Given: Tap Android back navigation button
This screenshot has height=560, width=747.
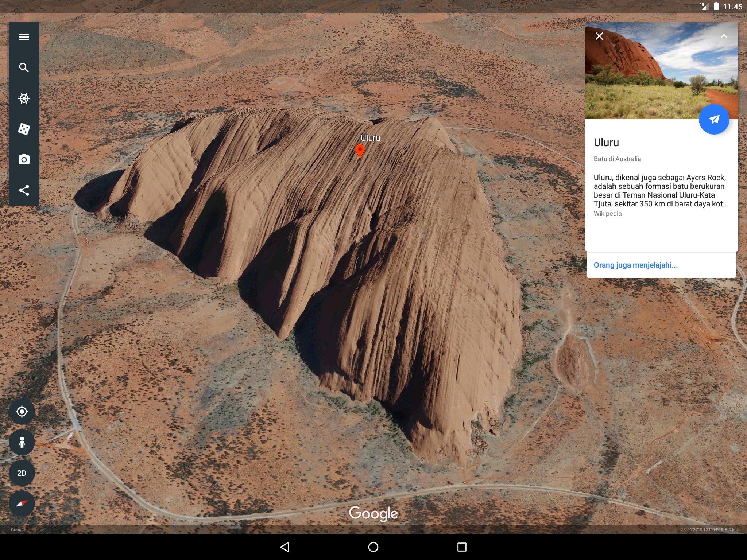Looking at the screenshot, I should pos(285,547).
